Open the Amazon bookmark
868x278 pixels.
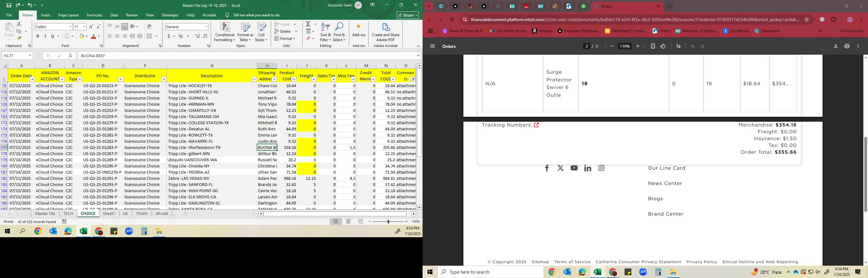coord(542,31)
